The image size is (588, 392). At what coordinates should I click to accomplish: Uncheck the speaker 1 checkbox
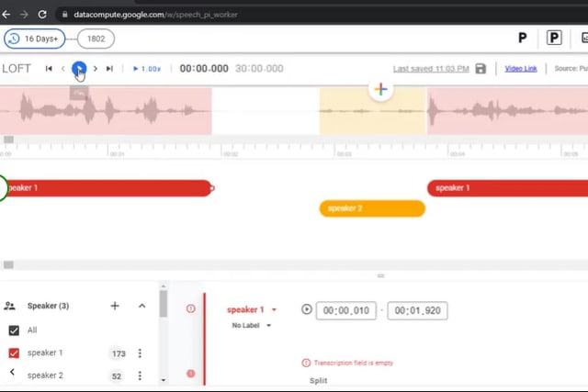click(x=14, y=353)
